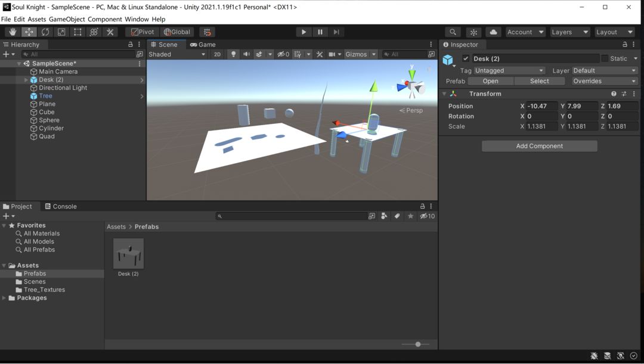Image resolution: width=644 pixels, height=364 pixels.
Task: Toggle 2D view in Scene
Action: [x=217, y=54]
